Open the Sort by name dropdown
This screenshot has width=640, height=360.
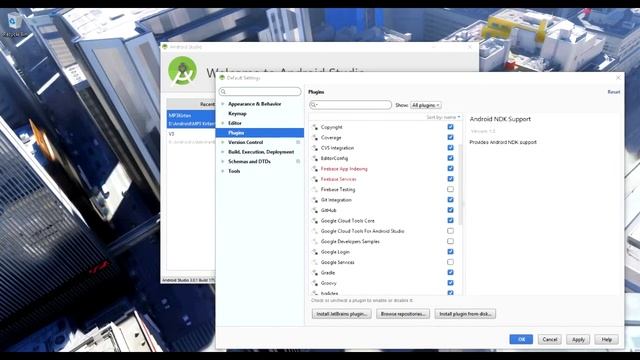(x=443, y=117)
